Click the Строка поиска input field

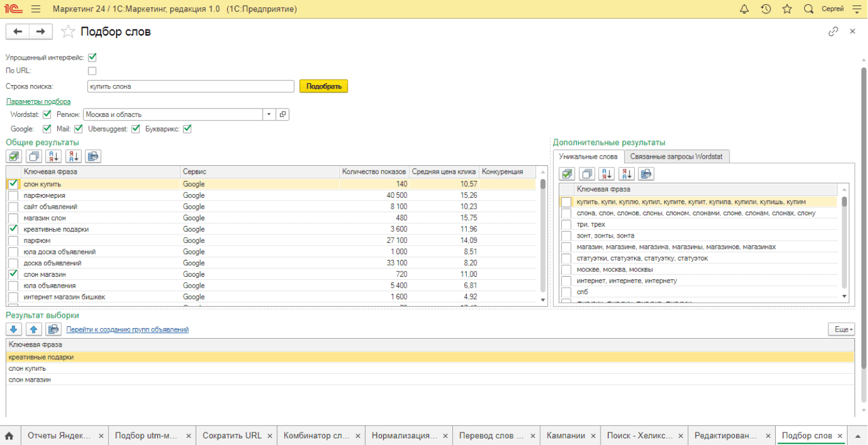(190, 86)
